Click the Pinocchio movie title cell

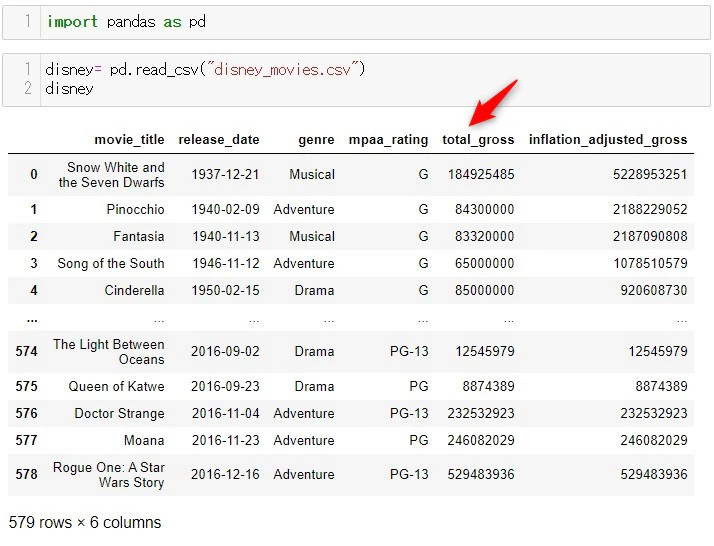click(x=135, y=209)
